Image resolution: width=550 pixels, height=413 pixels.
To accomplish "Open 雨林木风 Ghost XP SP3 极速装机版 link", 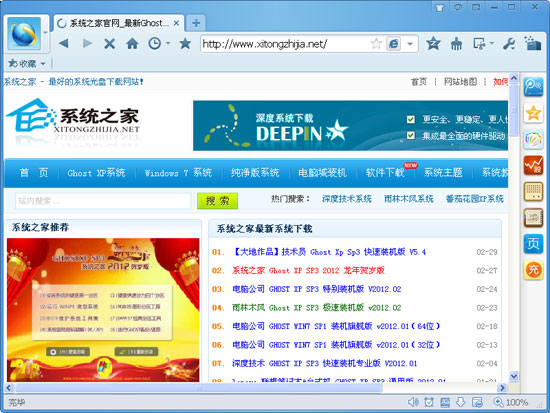I will tap(316, 308).
